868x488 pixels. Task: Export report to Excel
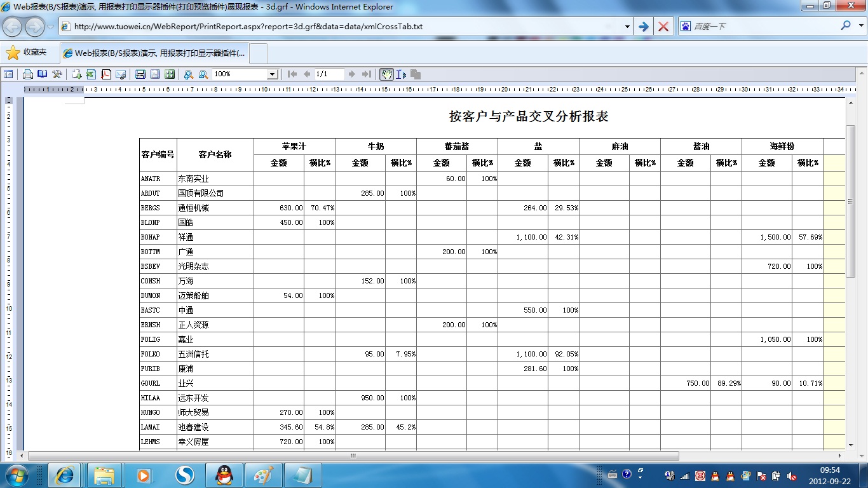tap(91, 74)
